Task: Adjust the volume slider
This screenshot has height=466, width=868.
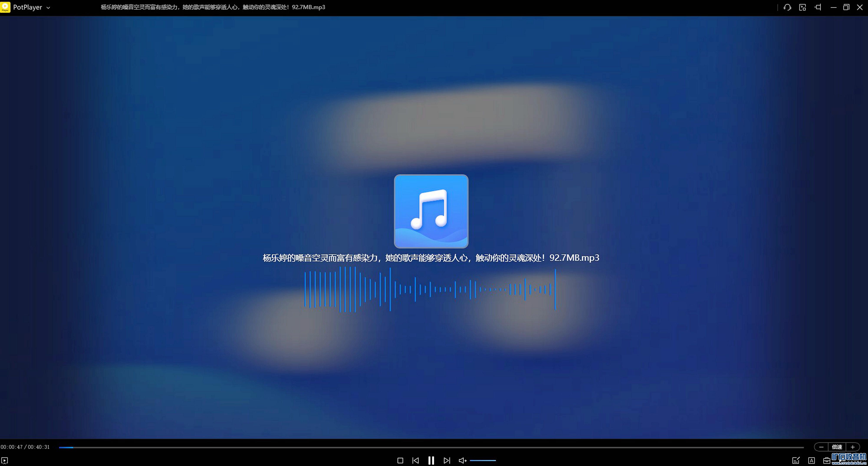Action: click(483, 460)
